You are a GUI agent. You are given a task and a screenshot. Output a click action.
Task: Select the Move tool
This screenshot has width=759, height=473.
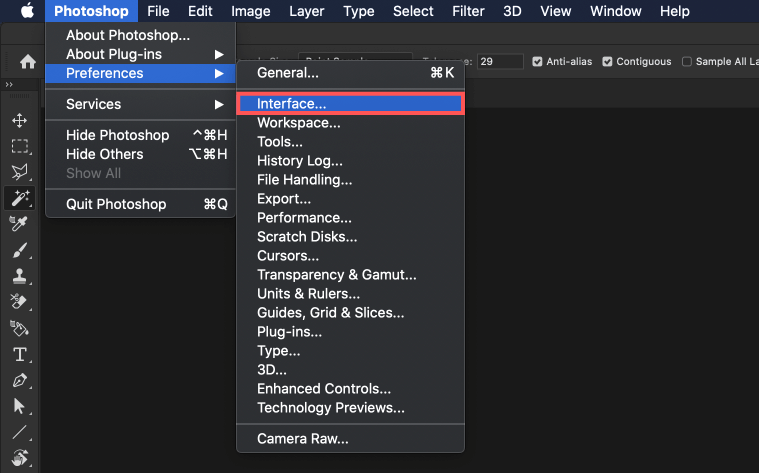(19, 121)
